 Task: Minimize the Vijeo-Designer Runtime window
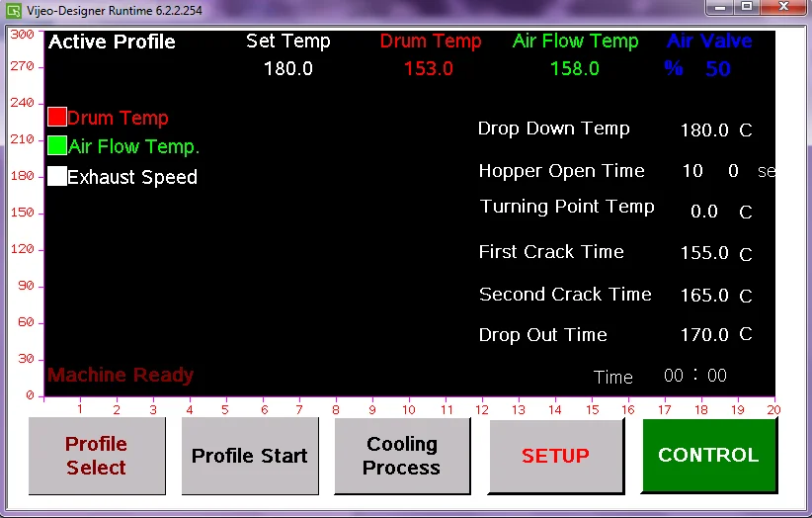point(720,7)
